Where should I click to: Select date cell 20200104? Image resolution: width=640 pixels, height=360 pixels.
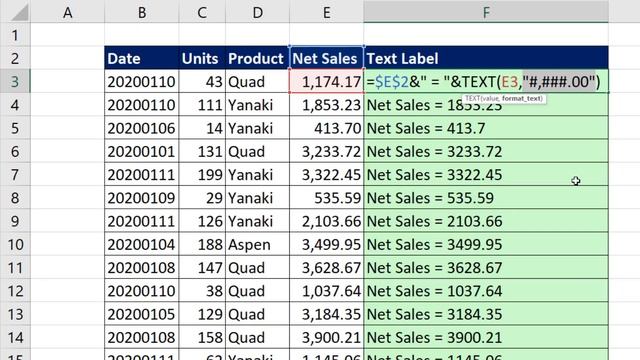[x=142, y=244]
